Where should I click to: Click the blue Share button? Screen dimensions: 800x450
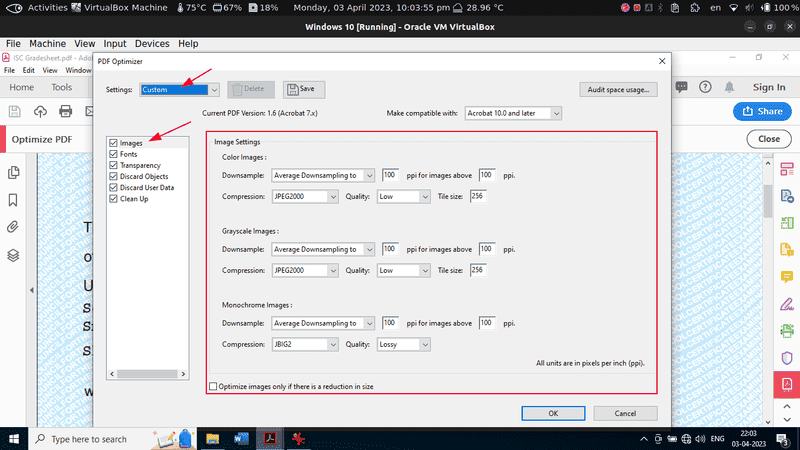coord(762,111)
